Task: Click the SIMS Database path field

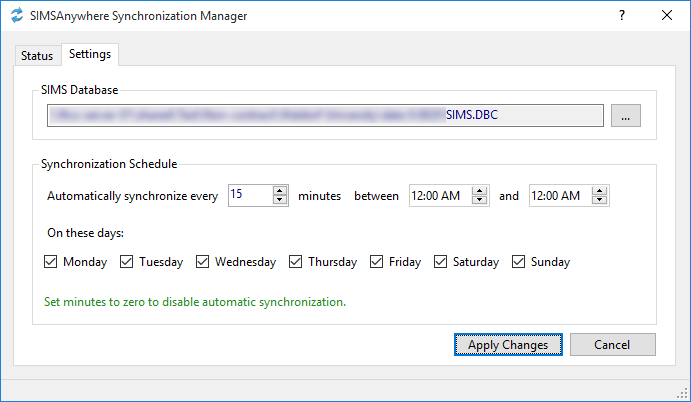Action: (325, 115)
